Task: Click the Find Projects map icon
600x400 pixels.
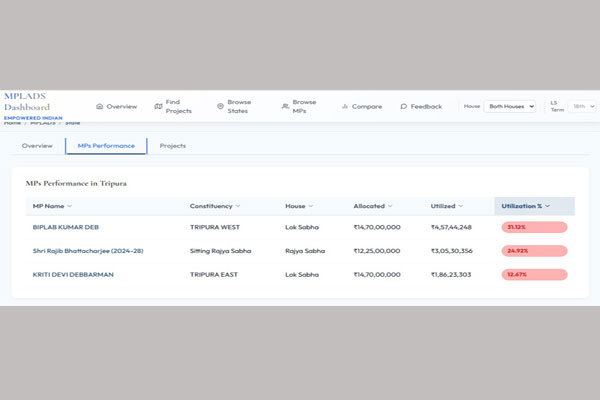Action: pos(158,106)
